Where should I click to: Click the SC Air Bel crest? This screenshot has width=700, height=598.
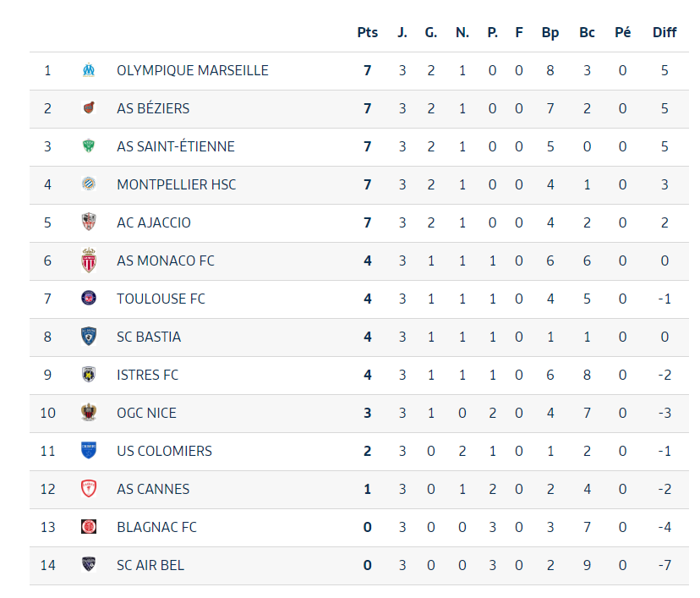[89, 565]
